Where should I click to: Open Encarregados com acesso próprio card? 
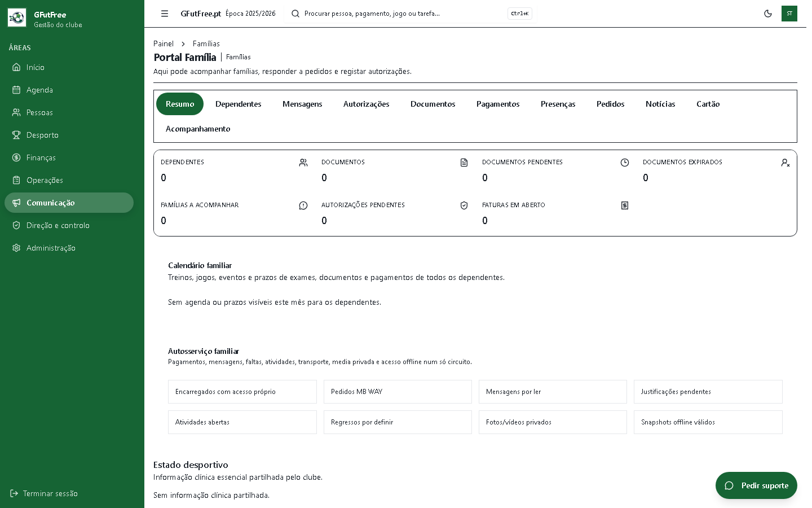[x=242, y=392]
